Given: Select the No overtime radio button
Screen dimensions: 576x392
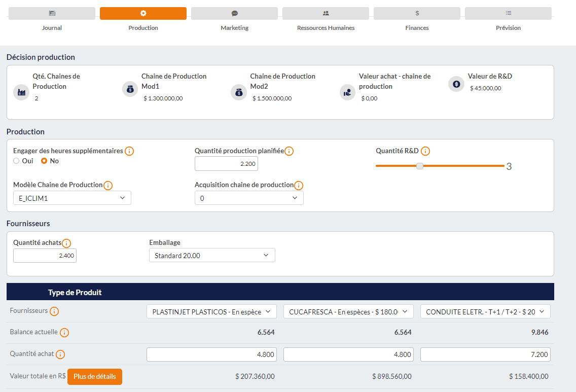Looking at the screenshot, I should point(44,161).
